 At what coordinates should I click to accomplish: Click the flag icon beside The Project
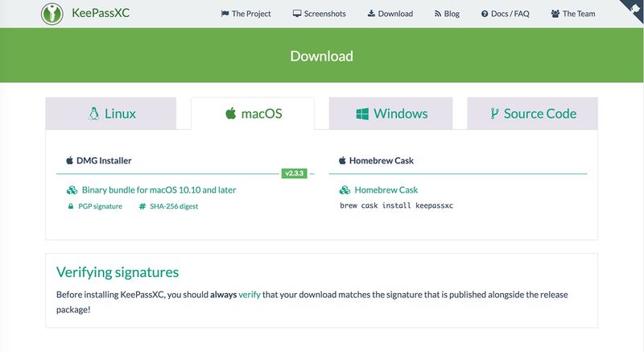coord(225,14)
